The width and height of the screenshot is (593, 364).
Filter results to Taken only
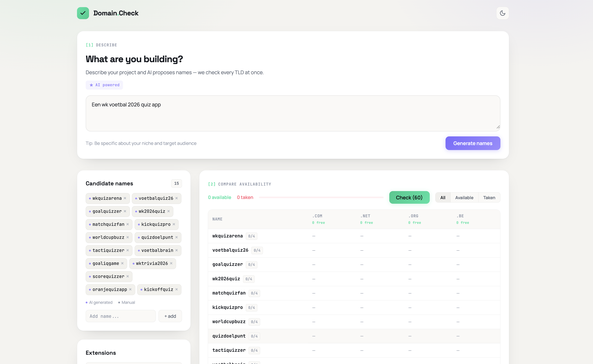pyautogui.click(x=489, y=197)
